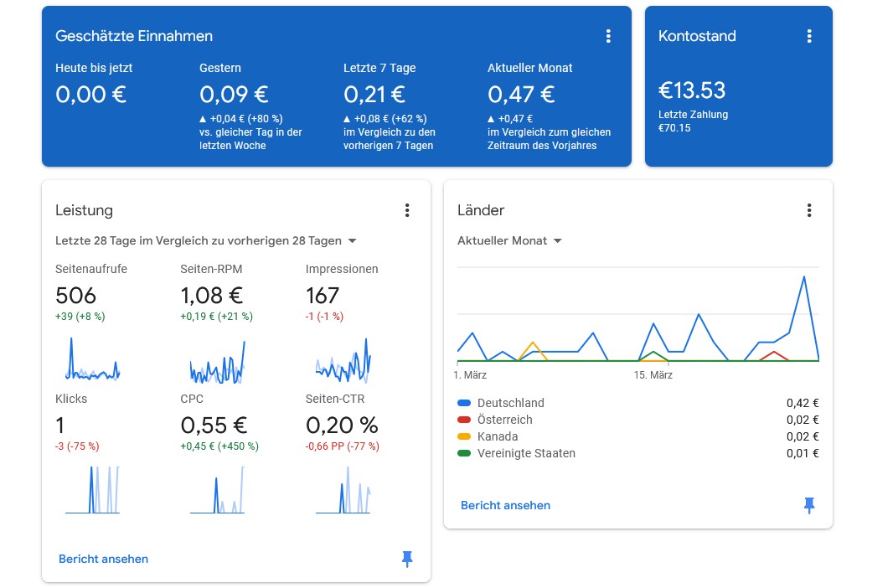Open the Geschätzte Einnahmen card options menu

(608, 36)
